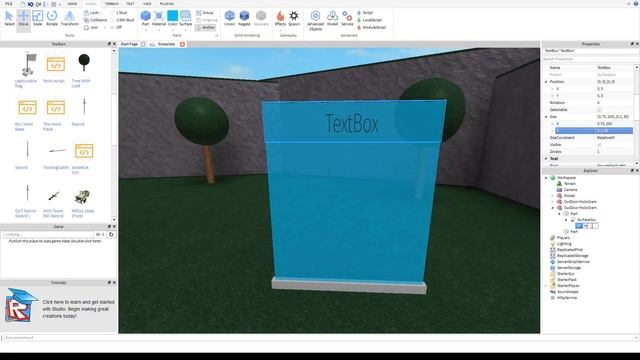This screenshot has width=640, height=360.
Task: Open the Service insert tool
Action: 347,19
